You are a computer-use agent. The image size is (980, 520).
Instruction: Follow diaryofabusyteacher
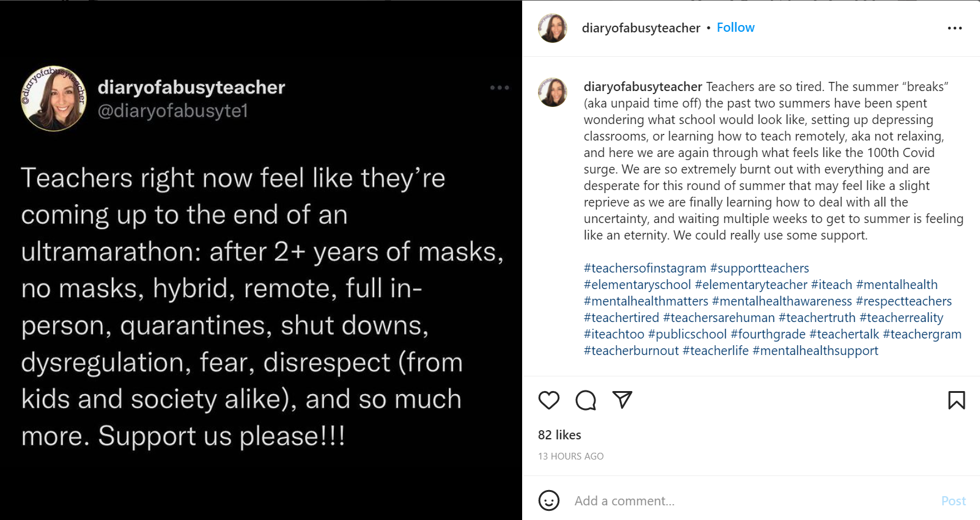pos(735,27)
